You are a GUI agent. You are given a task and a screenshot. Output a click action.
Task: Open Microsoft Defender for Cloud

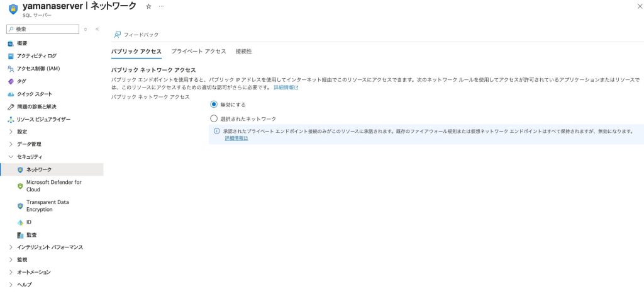[53, 186]
